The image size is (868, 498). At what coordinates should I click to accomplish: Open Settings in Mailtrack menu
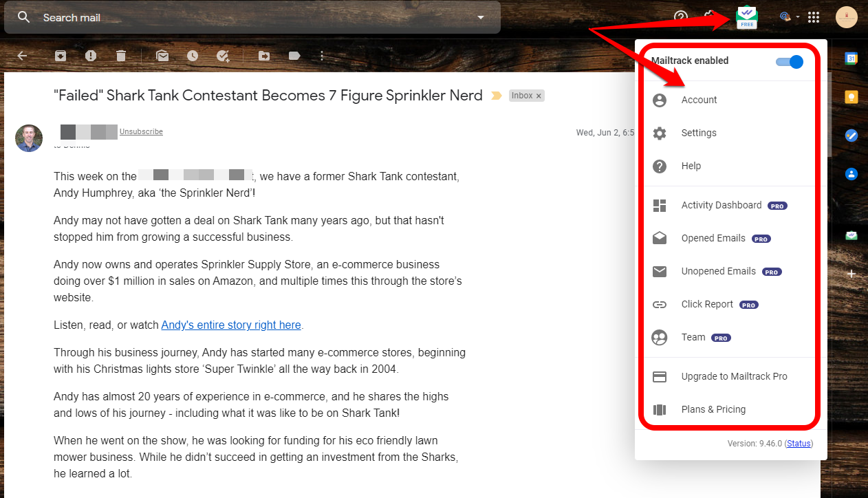tap(730, 133)
